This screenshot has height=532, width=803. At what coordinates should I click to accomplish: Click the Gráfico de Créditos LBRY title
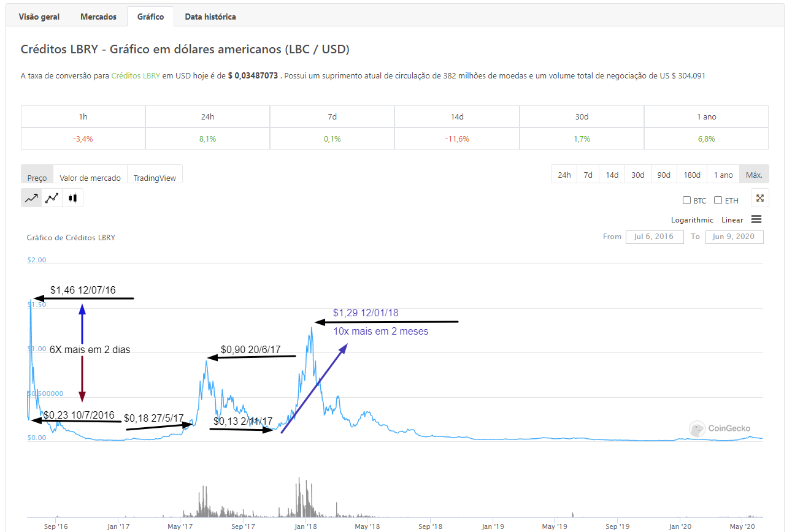71,237
